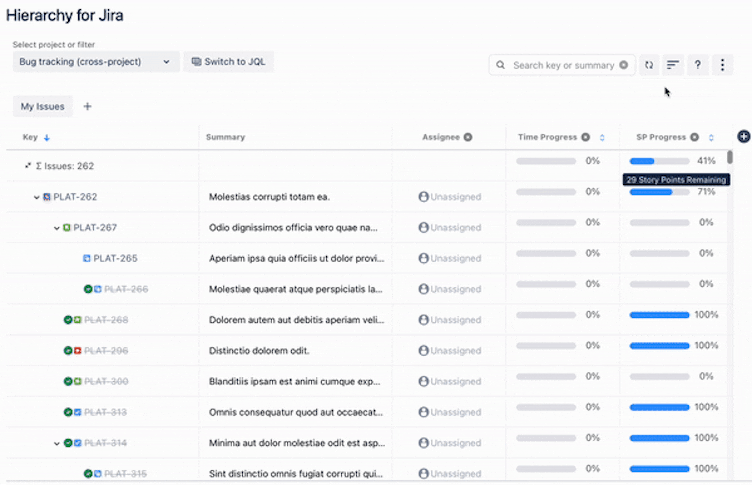Viewport: 752px width, 485px height.
Task: Collapse the PLAT-262 tree node
Action: [x=36, y=197]
